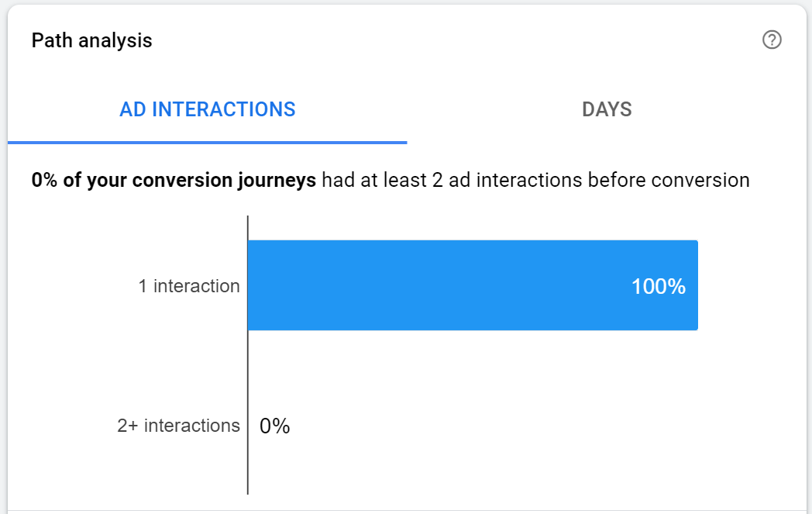Click the question mark help bubble

pyautogui.click(x=772, y=40)
